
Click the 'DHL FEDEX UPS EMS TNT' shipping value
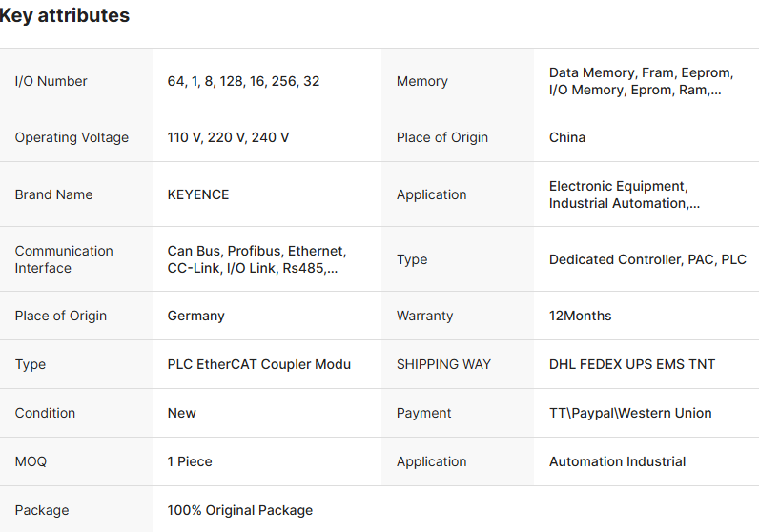tap(632, 364)
